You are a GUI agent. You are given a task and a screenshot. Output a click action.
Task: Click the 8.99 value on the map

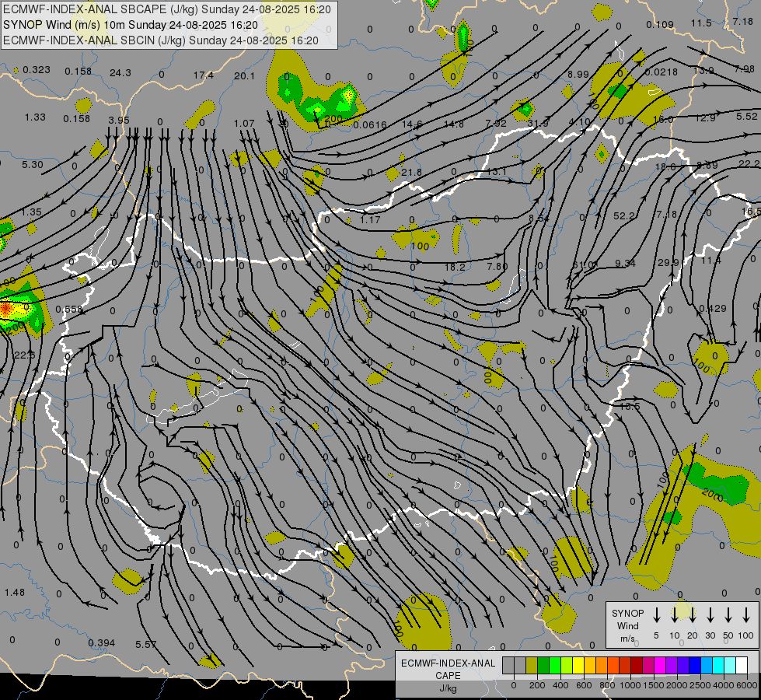point(578,75)
